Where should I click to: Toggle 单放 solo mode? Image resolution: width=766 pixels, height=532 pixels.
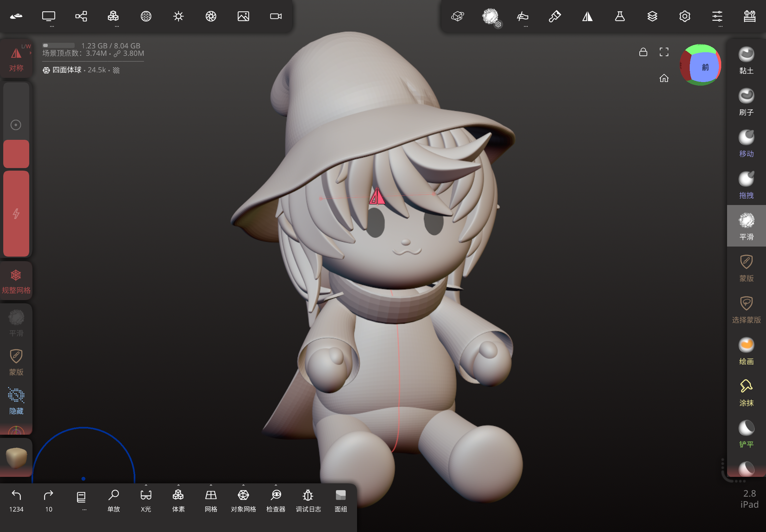click(113, 500)
